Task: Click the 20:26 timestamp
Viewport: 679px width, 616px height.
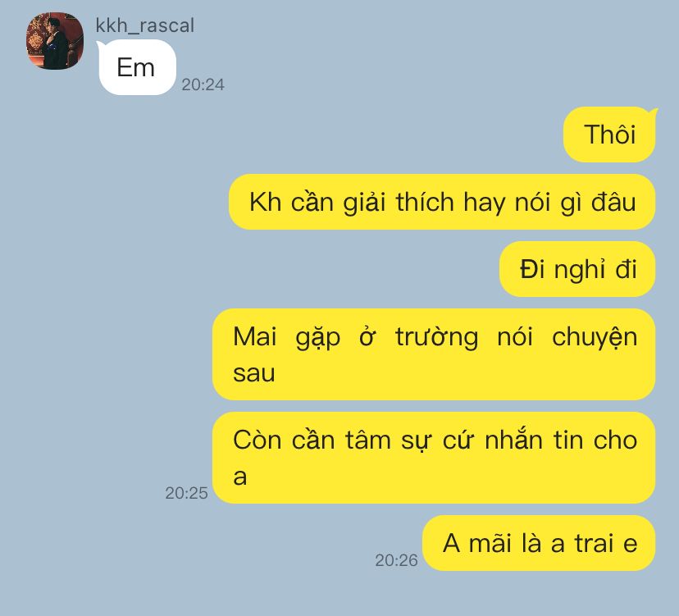Action: pyautogui.click(x=396, y=560)
